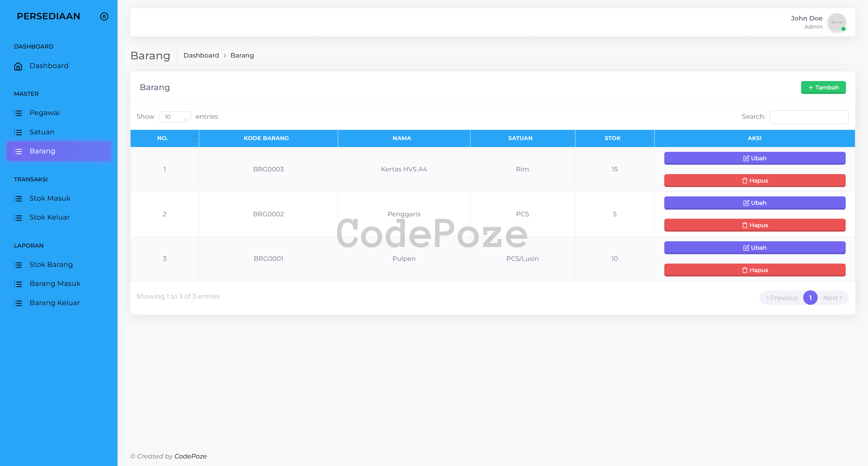This screenshot has height=466, width=868.
Task: Click into the Search input field
Action: (x=809, y=117)
